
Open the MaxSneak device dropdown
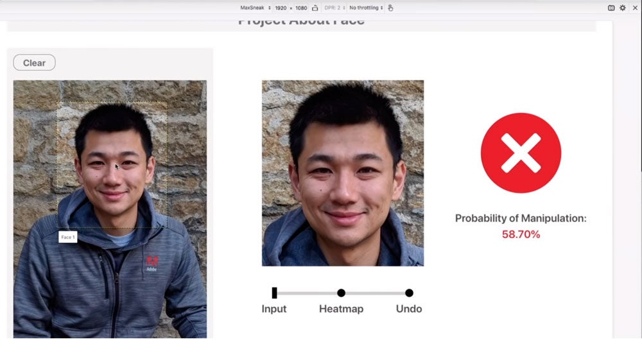click(x=255, y=8)
